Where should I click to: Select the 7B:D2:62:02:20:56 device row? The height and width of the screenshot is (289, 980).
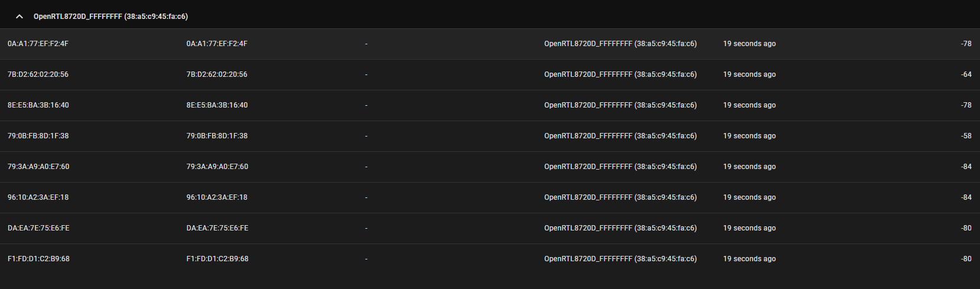coord(38,74)
